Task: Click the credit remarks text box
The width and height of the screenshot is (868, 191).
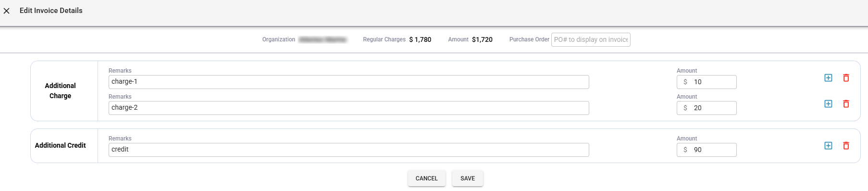Action: [348, 150]
